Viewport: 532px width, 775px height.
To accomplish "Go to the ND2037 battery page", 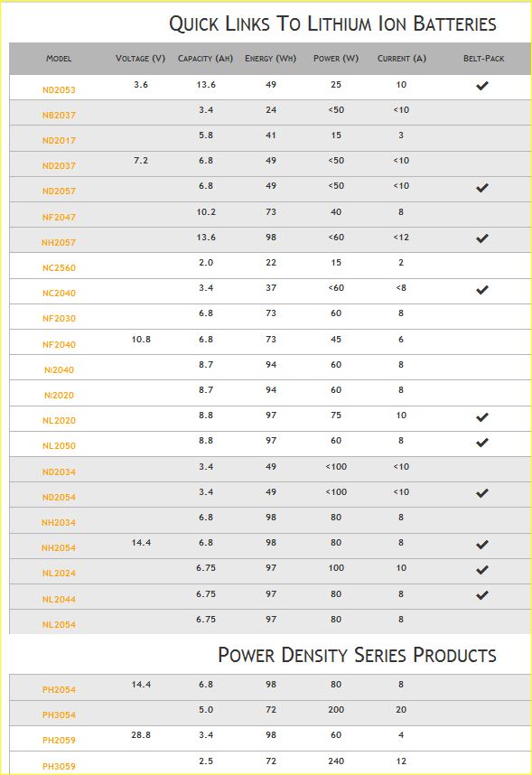I will tap(59, 165).
